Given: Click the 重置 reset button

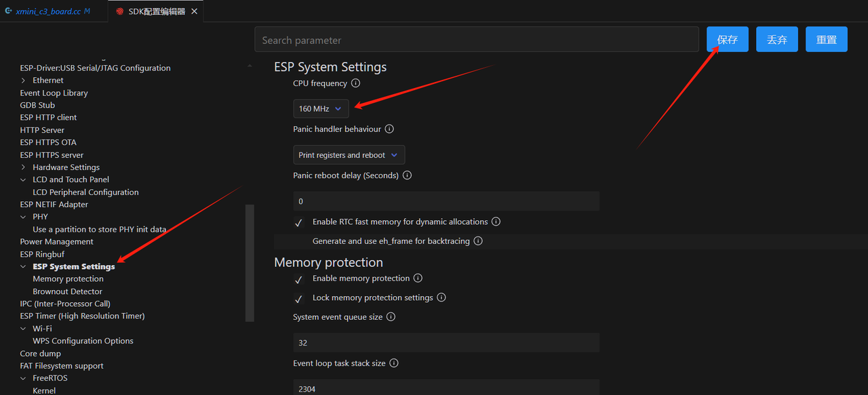Looking at the screenshot, I should pyautogui.click(x=826, y=40).
